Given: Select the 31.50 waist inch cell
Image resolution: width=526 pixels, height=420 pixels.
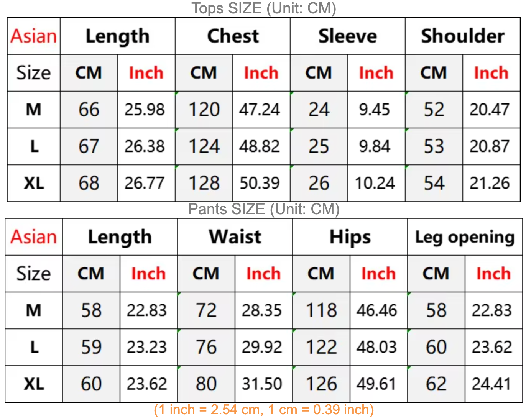Looking at the screenshot, I should (x=262, y=384).
